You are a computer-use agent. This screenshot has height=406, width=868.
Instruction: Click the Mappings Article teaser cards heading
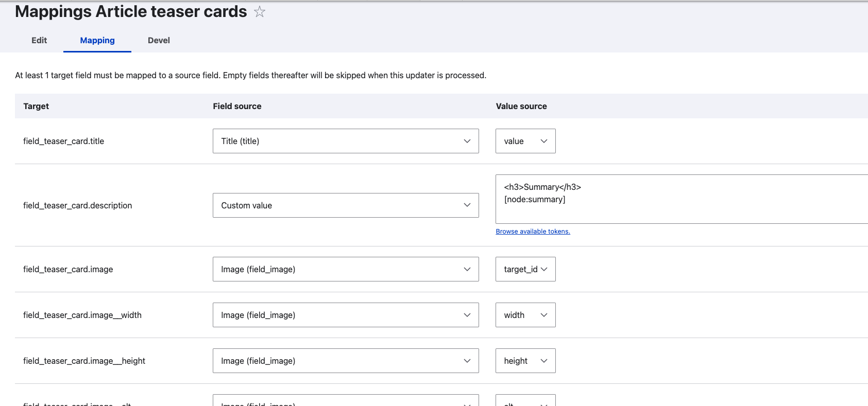click(131, 11)
